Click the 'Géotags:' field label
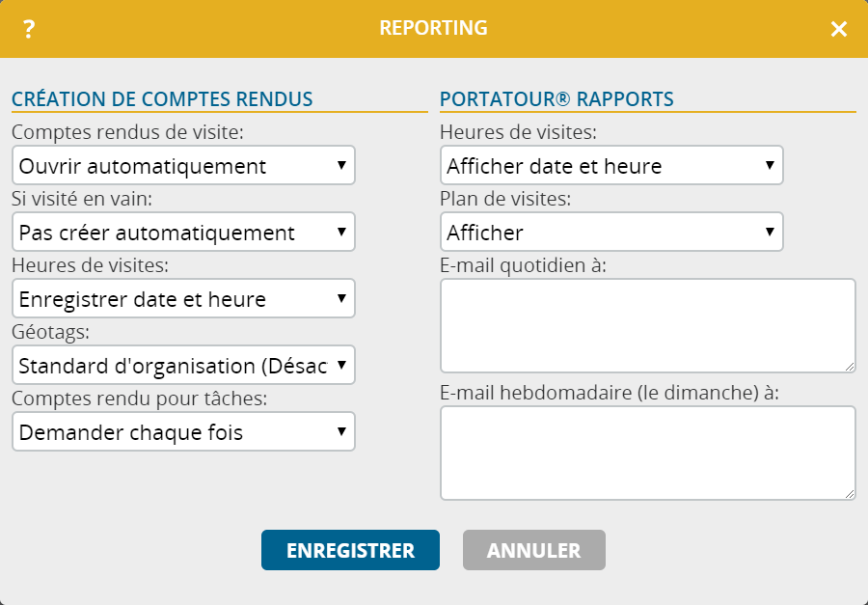868x605 pixels. [48, 333]
